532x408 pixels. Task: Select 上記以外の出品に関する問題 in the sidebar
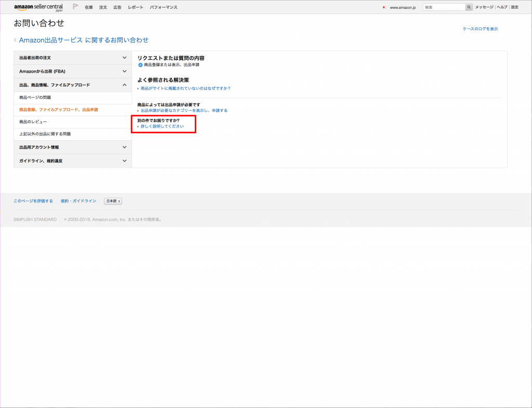(73, 134)
